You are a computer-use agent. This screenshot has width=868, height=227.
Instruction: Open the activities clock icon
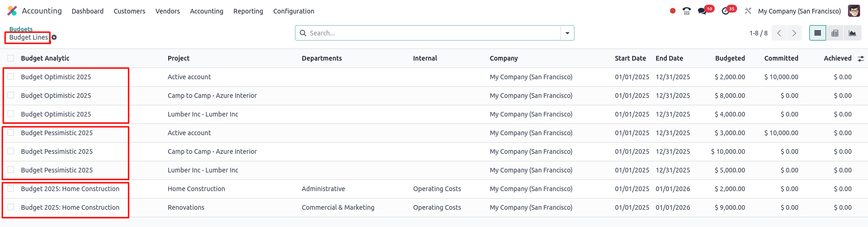(725, 11)
